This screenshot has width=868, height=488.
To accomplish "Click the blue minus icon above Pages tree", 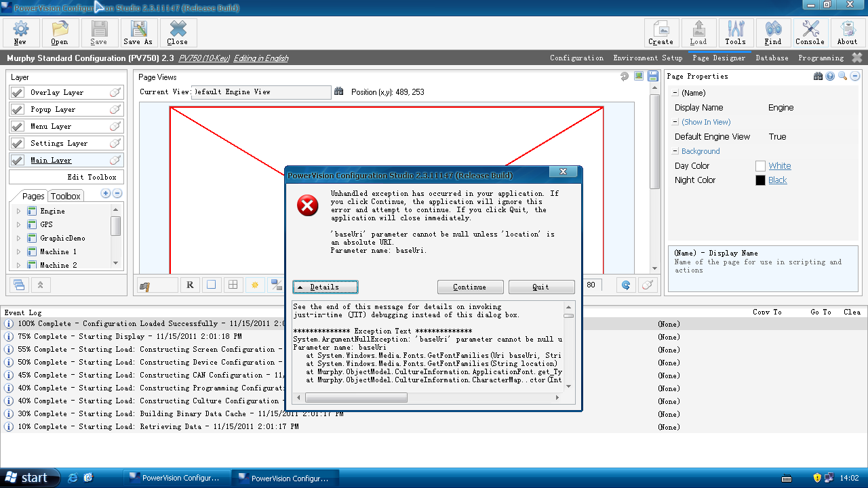I will (x=117, y=194).
